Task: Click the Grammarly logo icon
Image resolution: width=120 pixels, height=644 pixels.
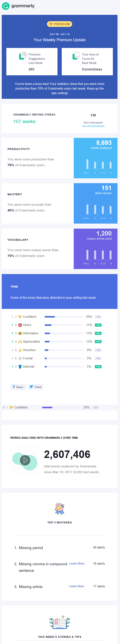Action: click(x=6, y=6)
